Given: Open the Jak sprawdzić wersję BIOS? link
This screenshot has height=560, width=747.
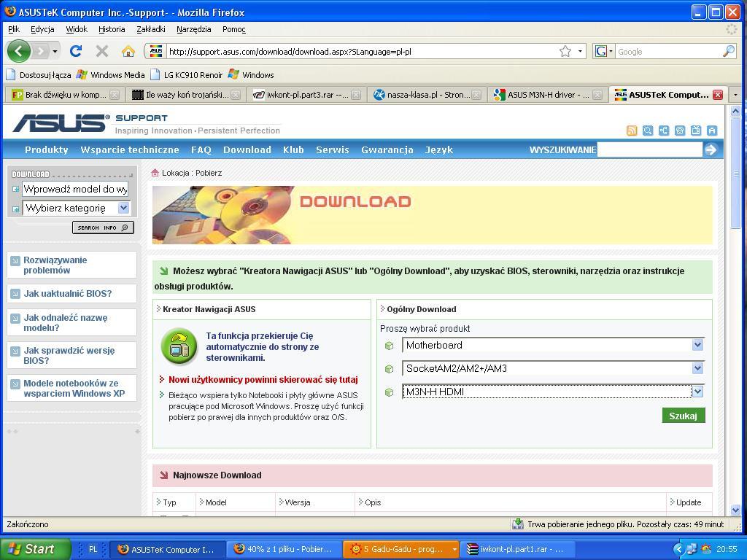Looking at the screenshot, I should [x=69, y=355].
